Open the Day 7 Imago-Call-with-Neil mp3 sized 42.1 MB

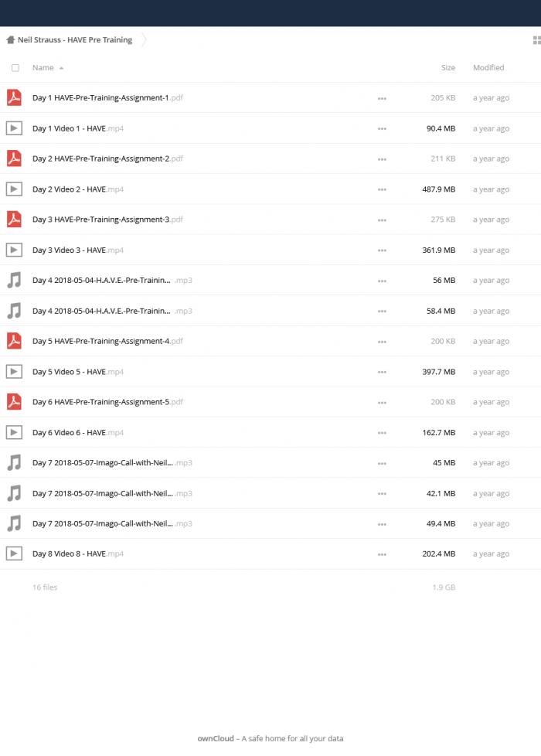pos(112,493)
